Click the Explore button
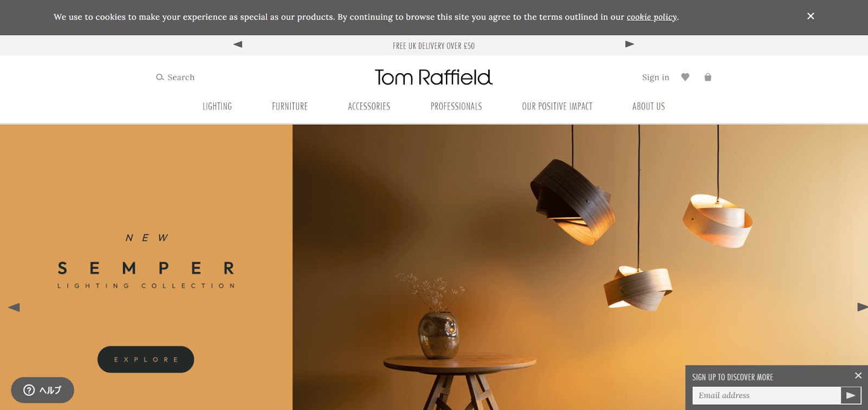The height and width of the screenshot is (410, 868). [146, 360]
